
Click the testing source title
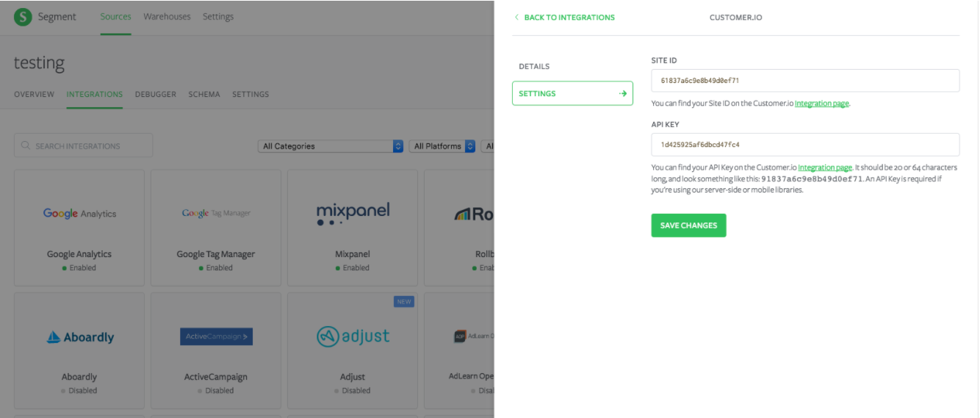[x=39, y=63]
